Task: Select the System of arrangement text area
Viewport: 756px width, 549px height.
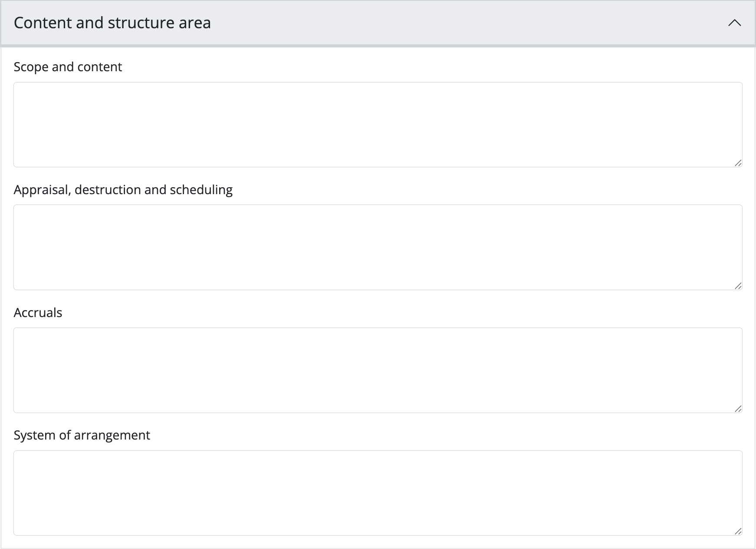Action: tap(378, 493)
